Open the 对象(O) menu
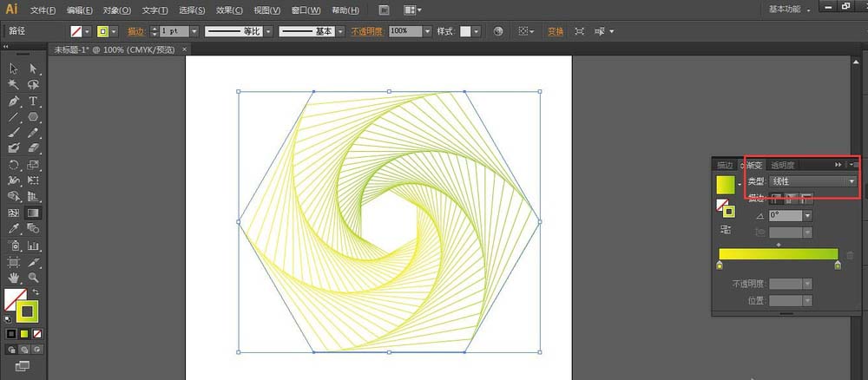The image size is (868, 380). point(117,10)
